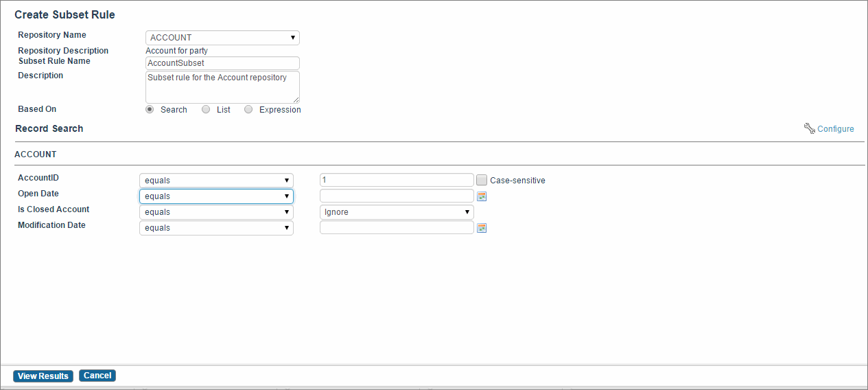Viewport: 868px width, 390px height.
Task: Click the View Results button
Action: (x=43, y=376)
